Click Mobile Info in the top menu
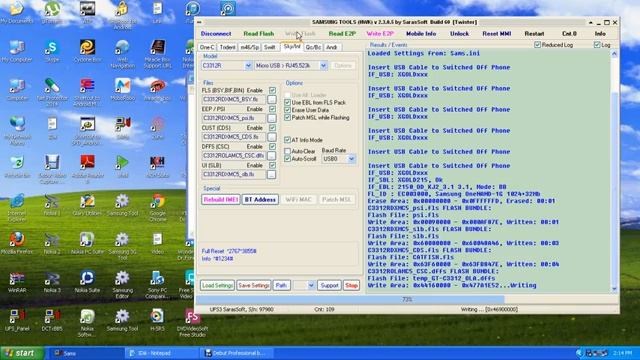 421,33
